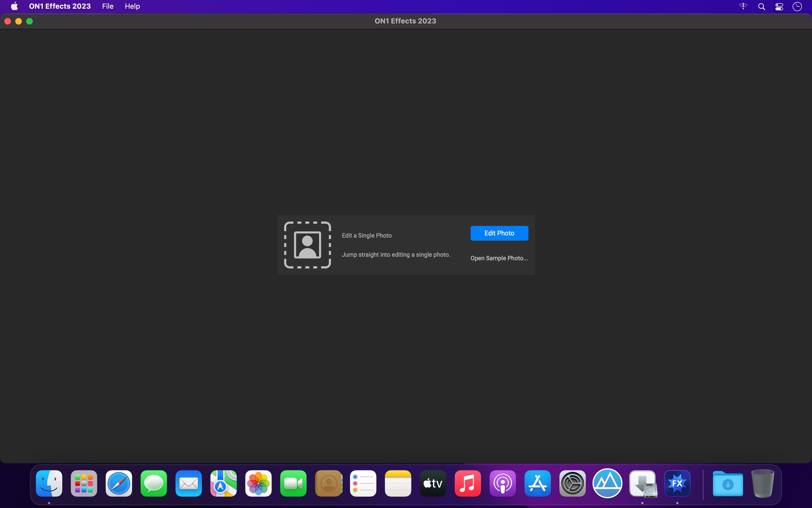Open the Apple menu
Screen dimensions: 812x508
tap(14, 6)
